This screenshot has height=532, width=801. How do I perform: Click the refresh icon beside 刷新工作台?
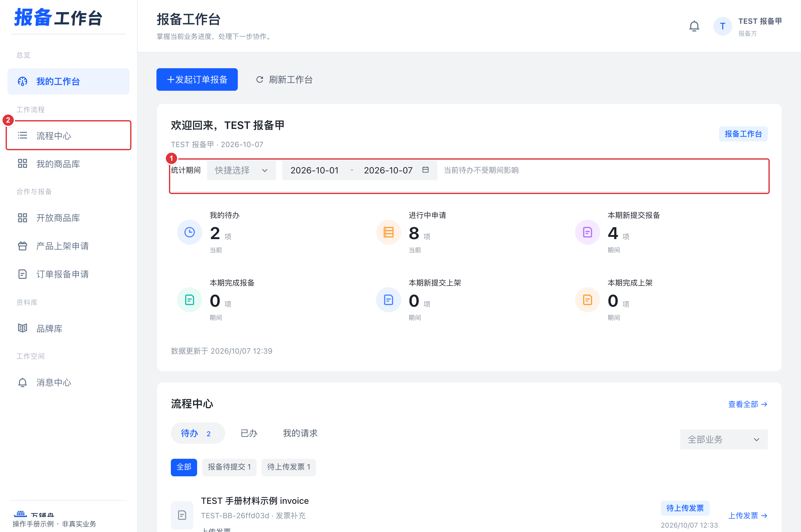(x=259, y=79)
